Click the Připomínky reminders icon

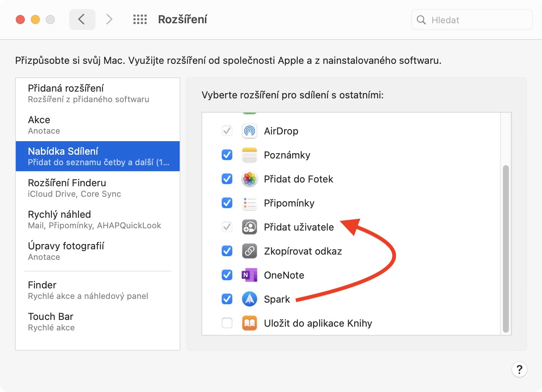(x=249, y=203)
